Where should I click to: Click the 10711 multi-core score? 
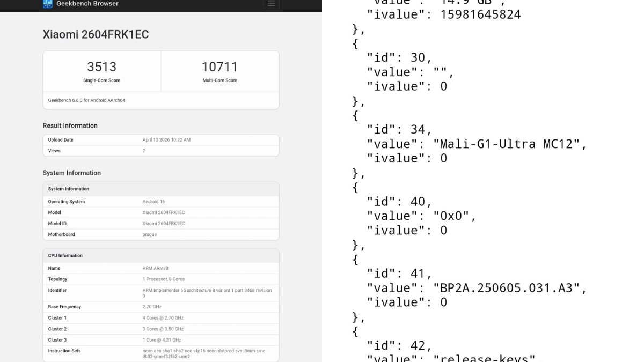click(x=219, y=67)
